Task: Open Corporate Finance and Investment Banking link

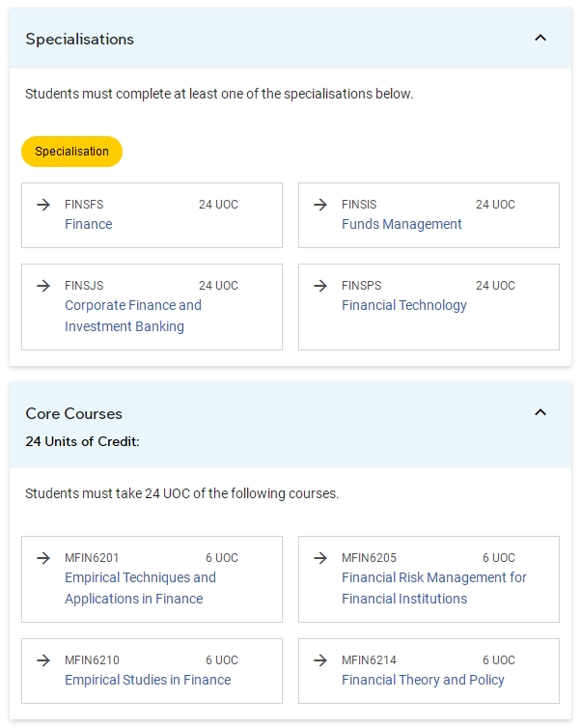Action: point(133,316)
